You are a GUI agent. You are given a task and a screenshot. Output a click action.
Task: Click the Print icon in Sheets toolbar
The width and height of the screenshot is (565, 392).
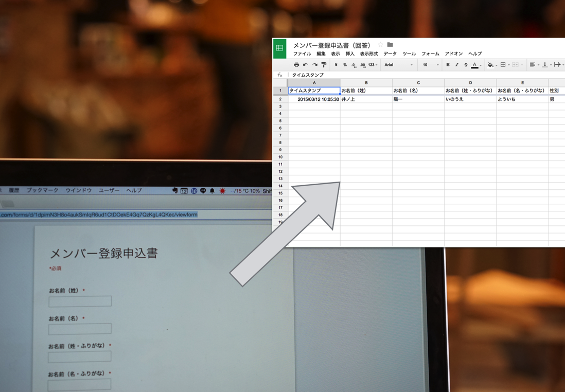(x=296, y=65)
